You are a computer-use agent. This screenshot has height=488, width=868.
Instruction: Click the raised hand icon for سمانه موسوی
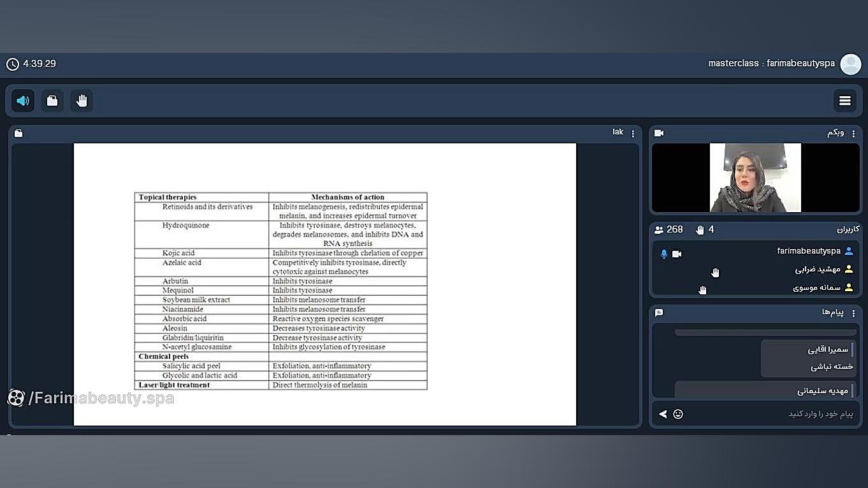point(702,291)
